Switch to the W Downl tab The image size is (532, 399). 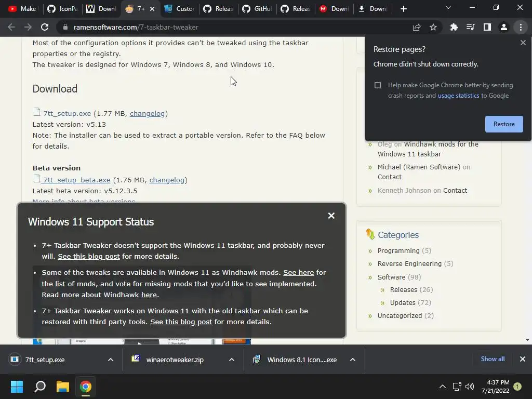point(101,9)
